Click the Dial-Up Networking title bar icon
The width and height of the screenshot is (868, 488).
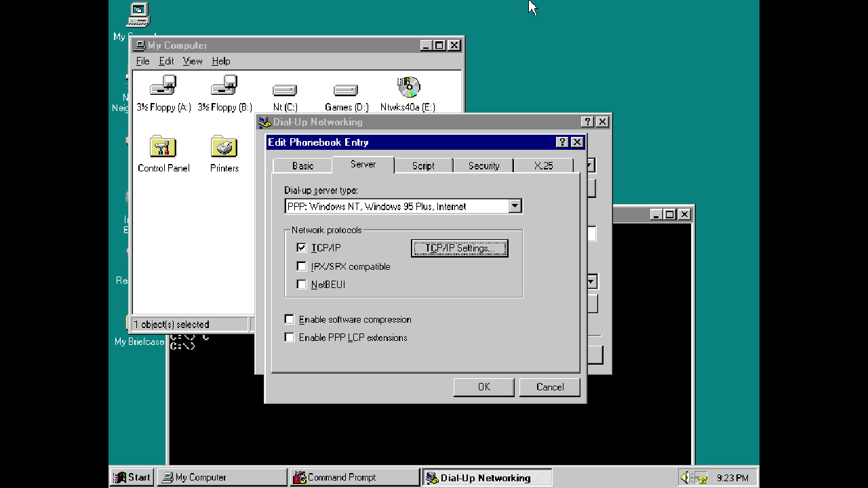[x=265, y=122]
